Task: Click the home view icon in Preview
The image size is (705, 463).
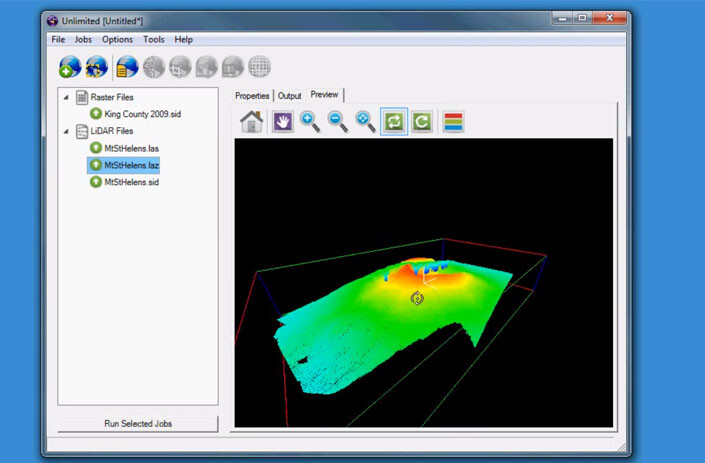Action: (252, 121)
